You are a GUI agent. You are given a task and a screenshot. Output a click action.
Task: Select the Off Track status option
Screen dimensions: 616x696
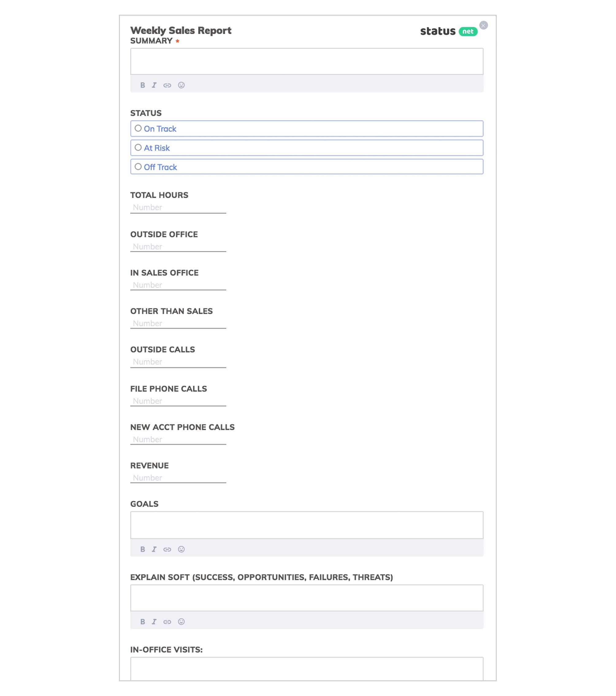138,166
